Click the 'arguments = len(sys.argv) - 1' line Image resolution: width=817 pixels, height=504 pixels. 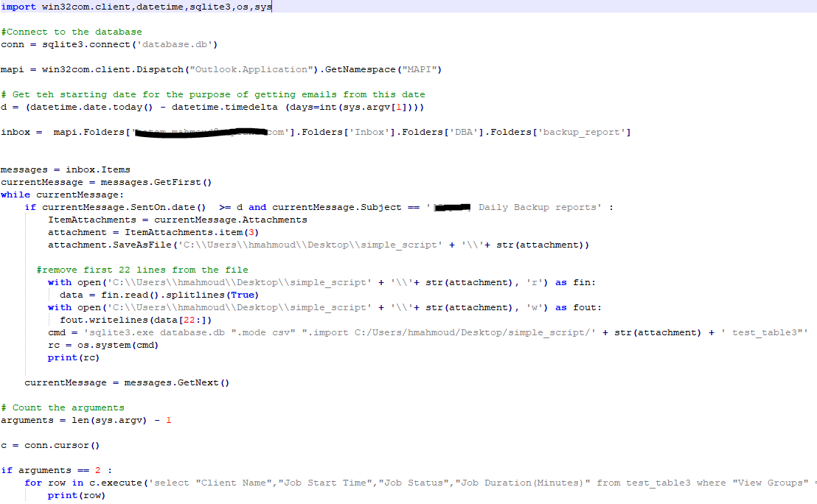point(86,419)
